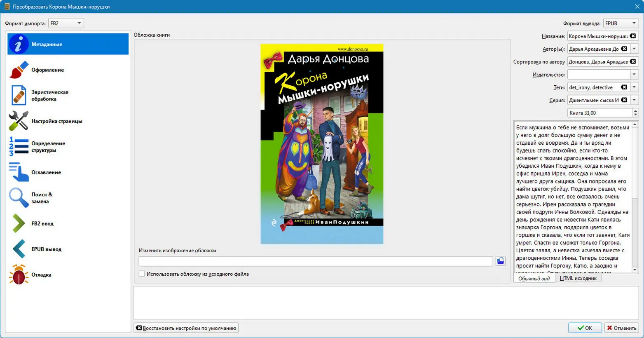Select the Оглавление section

tap(68, 172)
